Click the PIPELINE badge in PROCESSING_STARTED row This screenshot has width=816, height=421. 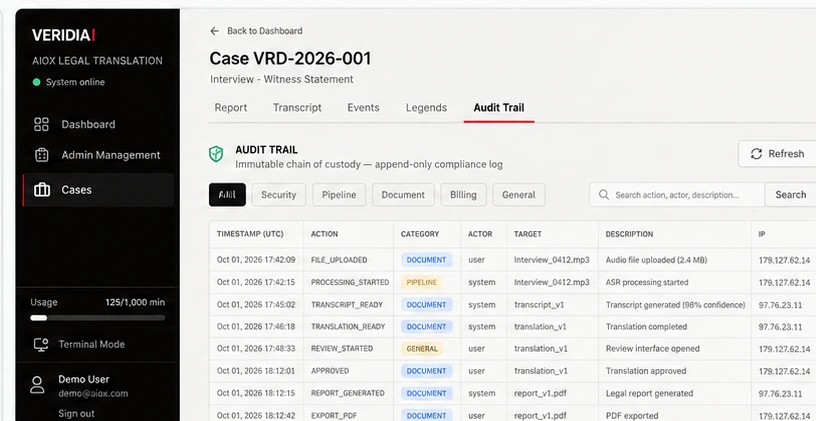(x=422, y=282)
